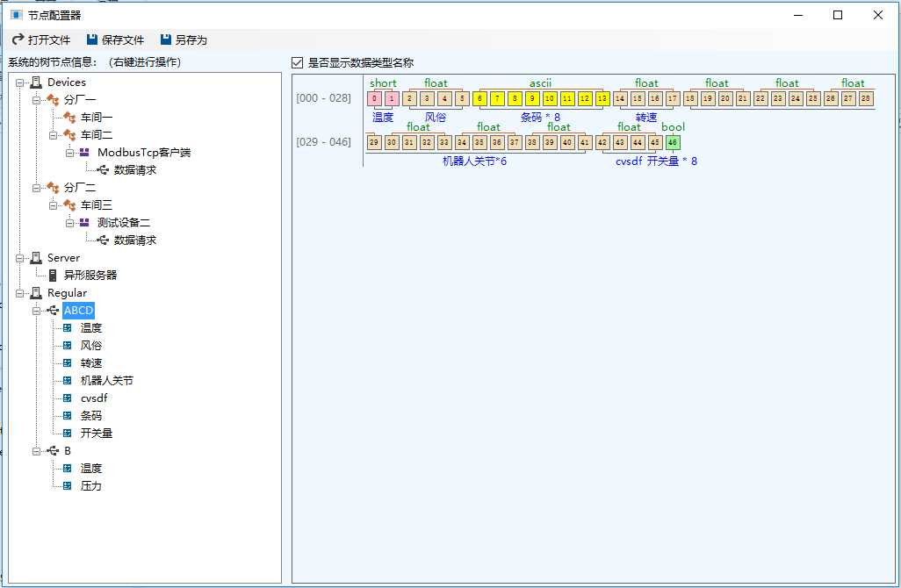This screenshot has height=588, width=901.
Task: Click 保存文件 save button
Action: [115, 39]
